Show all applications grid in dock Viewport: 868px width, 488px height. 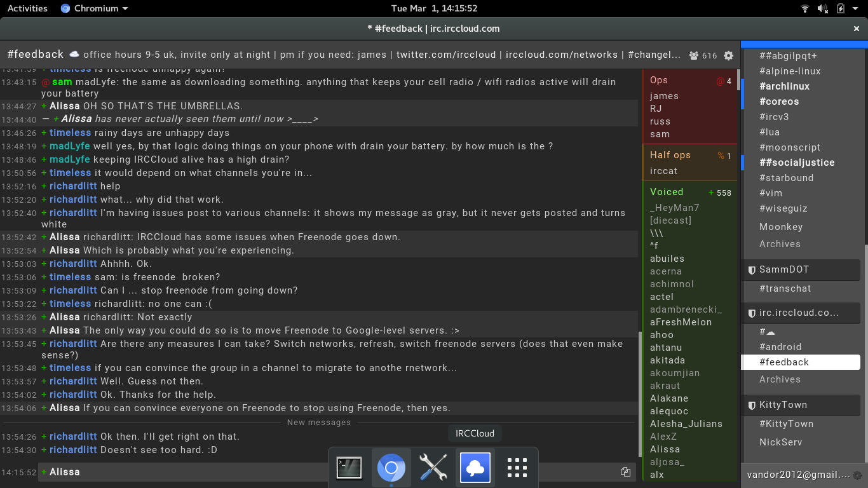click(x=517, y=468)
